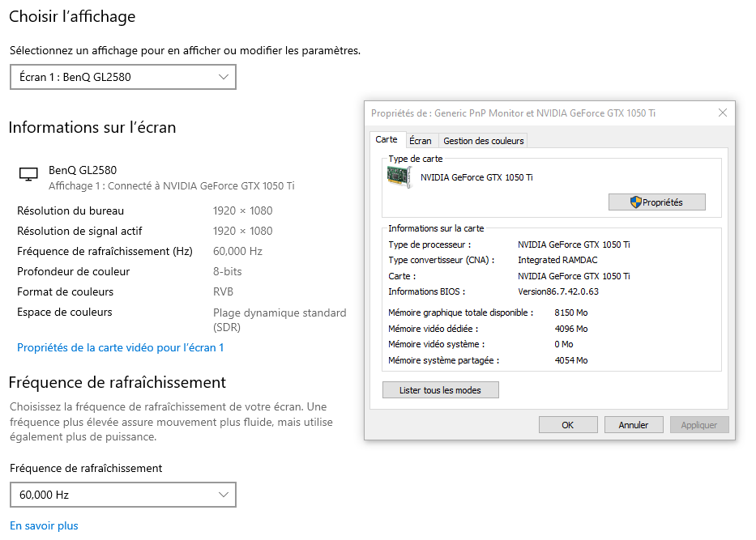Click the Lister tous les modes button
756x540 pixels.
[x=440, y=390]
